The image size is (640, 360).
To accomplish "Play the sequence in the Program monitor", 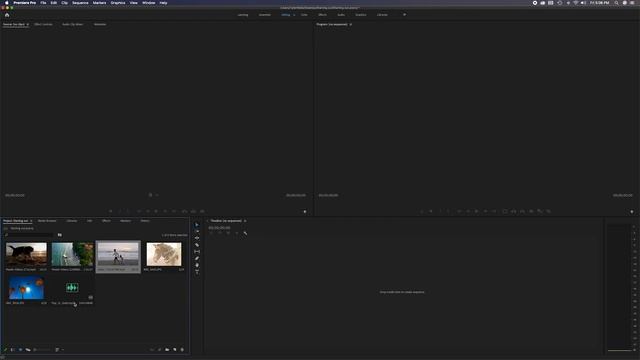I will pyautogui.click(x=476, y=211).
